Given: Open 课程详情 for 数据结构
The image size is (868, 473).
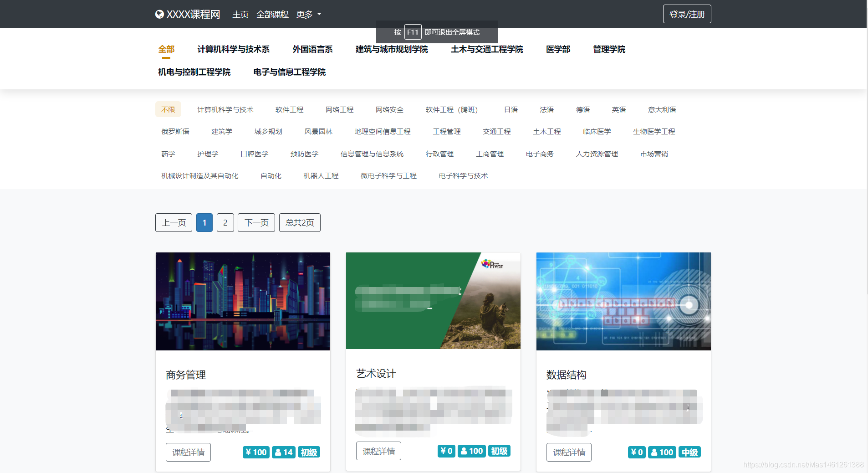Looking at the screenshot, I should click(569, 452).
